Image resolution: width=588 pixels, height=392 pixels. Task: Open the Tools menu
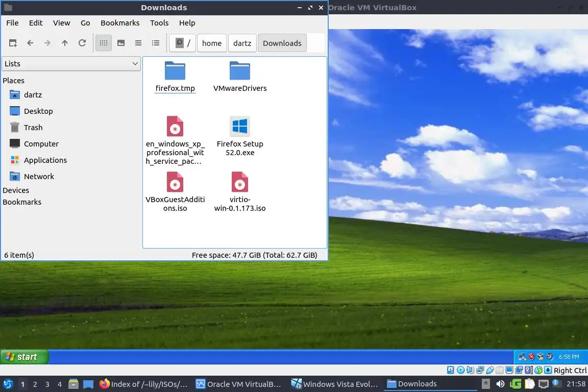tap(159, 23)
